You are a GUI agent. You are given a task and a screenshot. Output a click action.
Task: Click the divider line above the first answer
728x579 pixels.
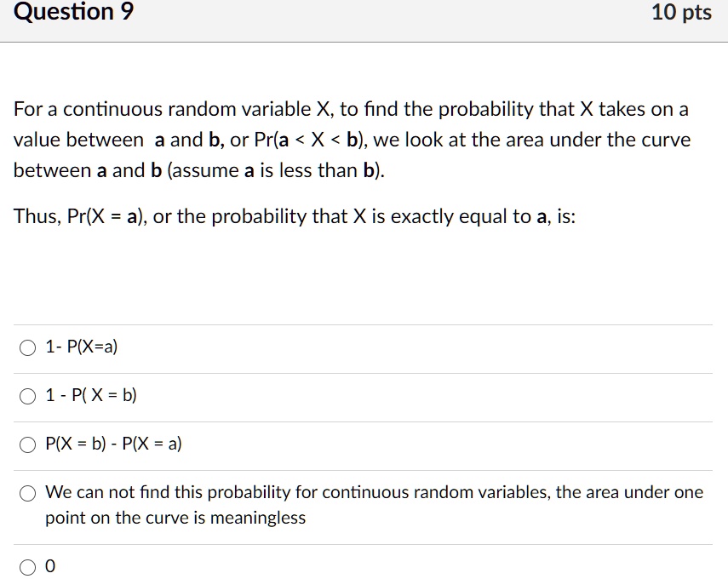(x=364, y=324)
